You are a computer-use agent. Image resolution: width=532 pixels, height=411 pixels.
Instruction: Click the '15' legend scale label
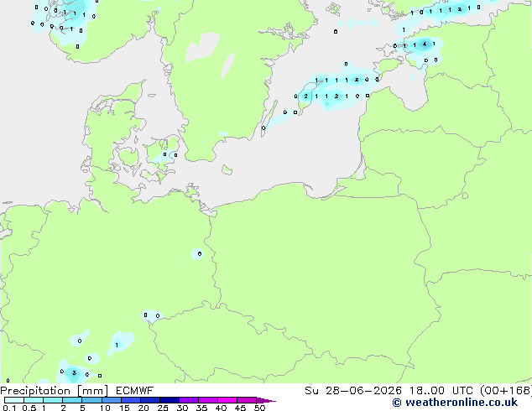tap(124, 408)
